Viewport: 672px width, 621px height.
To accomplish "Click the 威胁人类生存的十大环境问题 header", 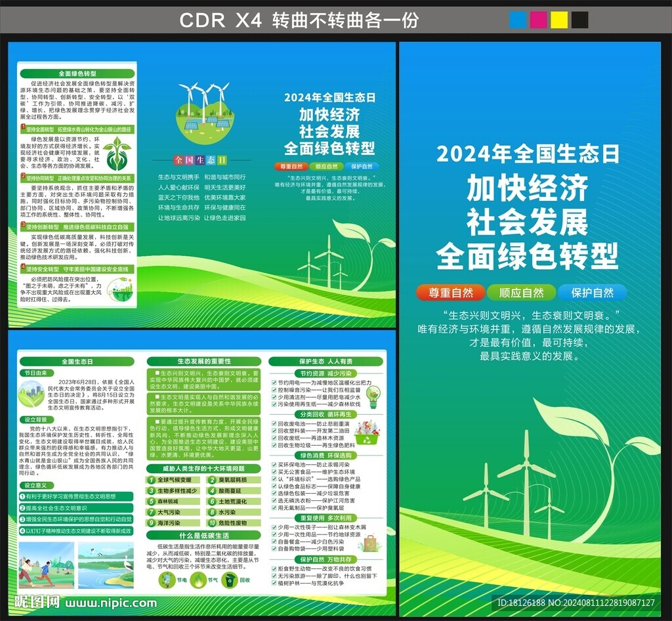I will tap(203, 469).
